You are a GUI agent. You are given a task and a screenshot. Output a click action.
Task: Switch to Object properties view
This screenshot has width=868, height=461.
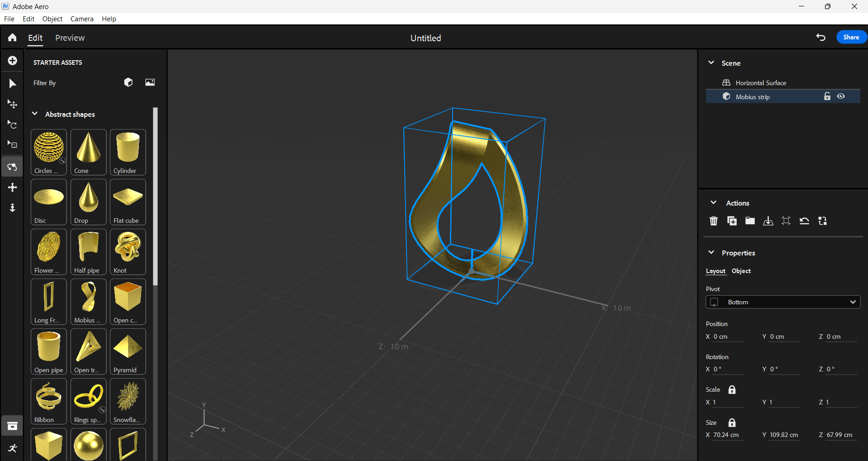(x=740, y=271)
